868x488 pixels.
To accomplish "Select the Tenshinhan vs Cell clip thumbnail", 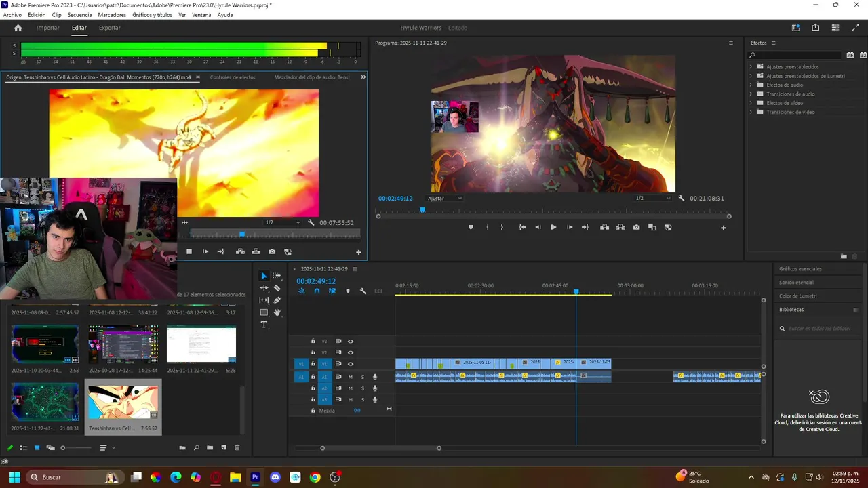I will coord(123,402).
